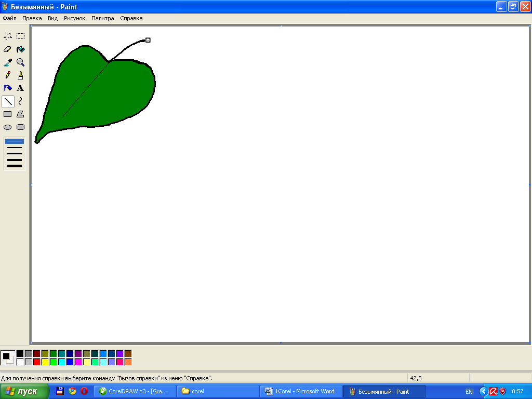
Task: Select the thinnest line width option
Action: (x=14, y=141)
